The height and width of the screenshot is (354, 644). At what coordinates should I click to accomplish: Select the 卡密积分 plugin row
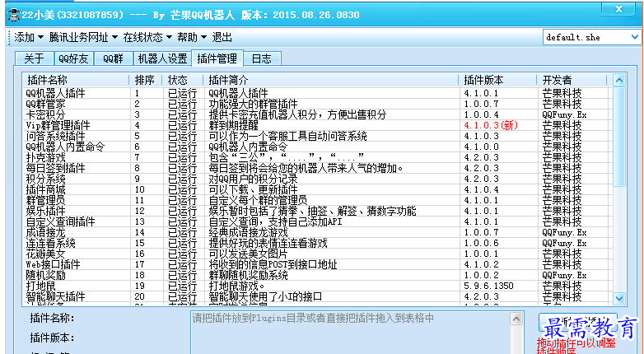tap(315, 114)
